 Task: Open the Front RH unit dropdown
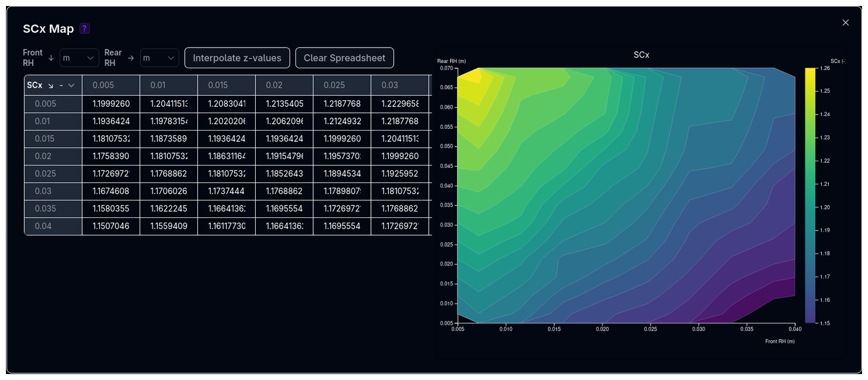[x=79, y=58]
